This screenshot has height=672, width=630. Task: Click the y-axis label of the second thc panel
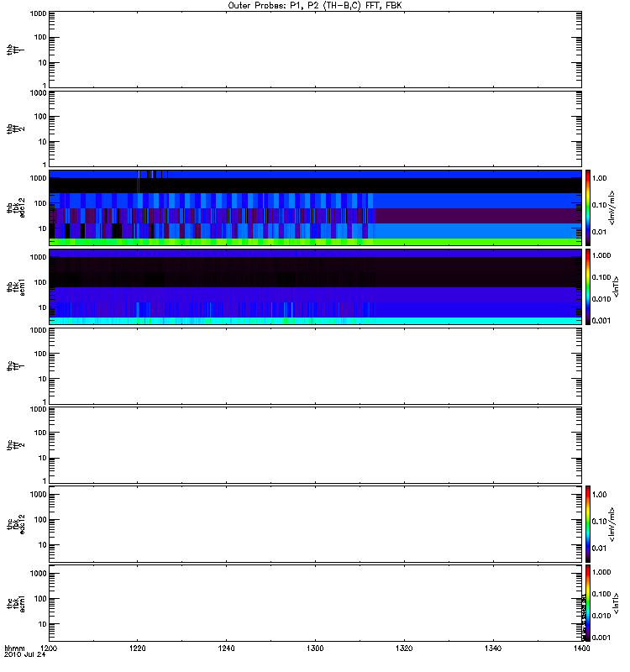point(15,445)
